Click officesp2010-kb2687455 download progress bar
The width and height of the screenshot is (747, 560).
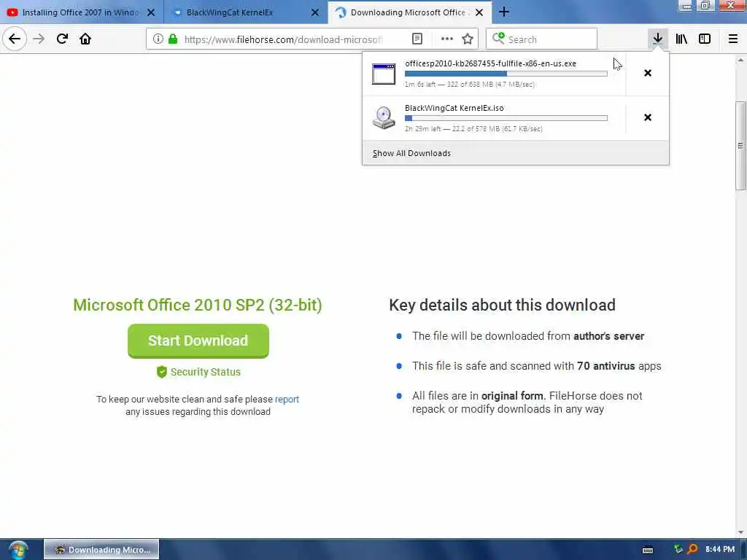click(x=506, y=74)
